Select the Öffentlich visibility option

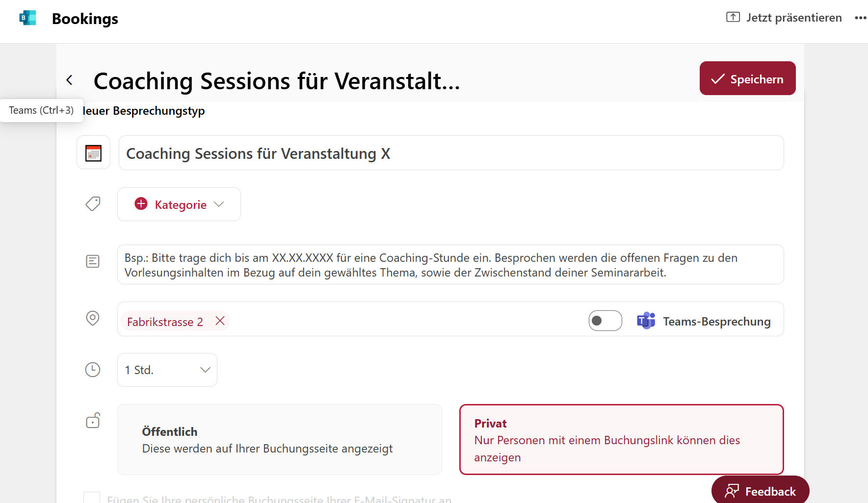[280, 439]
